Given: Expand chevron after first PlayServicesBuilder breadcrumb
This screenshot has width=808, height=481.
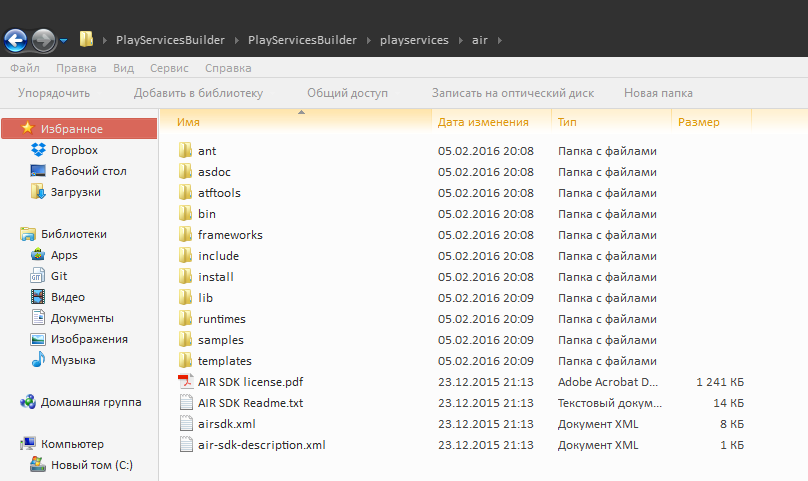Looking at the screenshot, I should [237, 40].
